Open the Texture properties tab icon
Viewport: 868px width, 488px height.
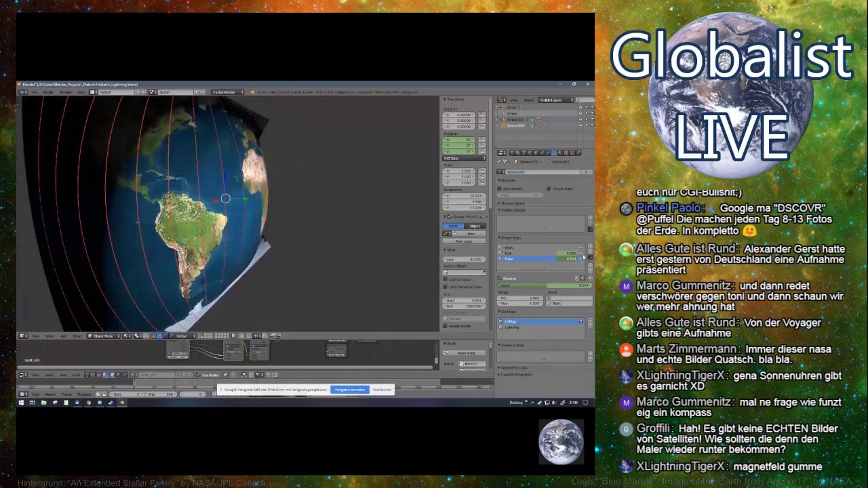coord(566,152)
